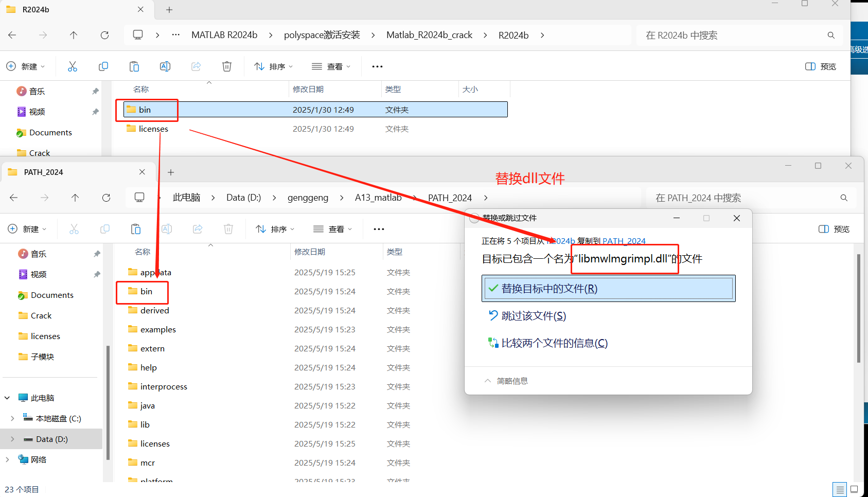Image resolution: width=868 pixels, height=497 pixels.
Task: Open New dropdown in R2024b window
Action: pyautogui.click(x=26, y=66)
